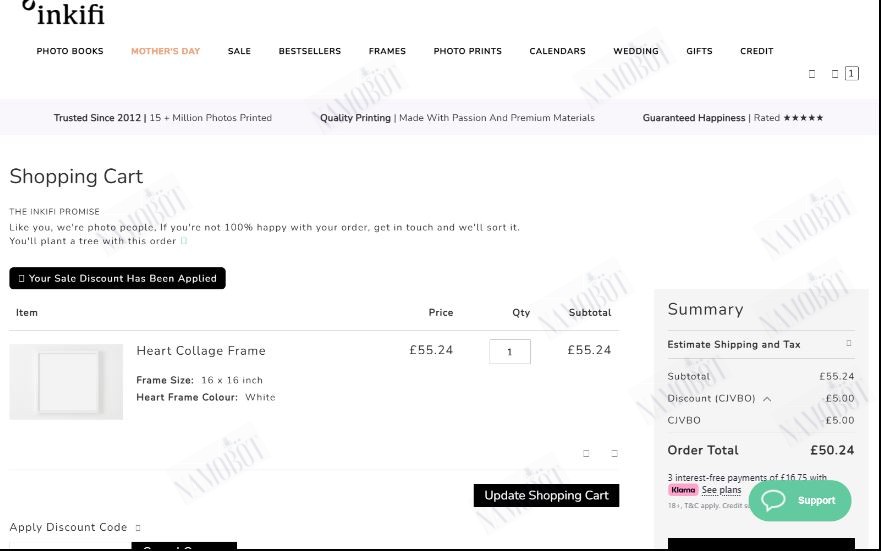Open the Photo Prints menu

[x=467, y=51]
